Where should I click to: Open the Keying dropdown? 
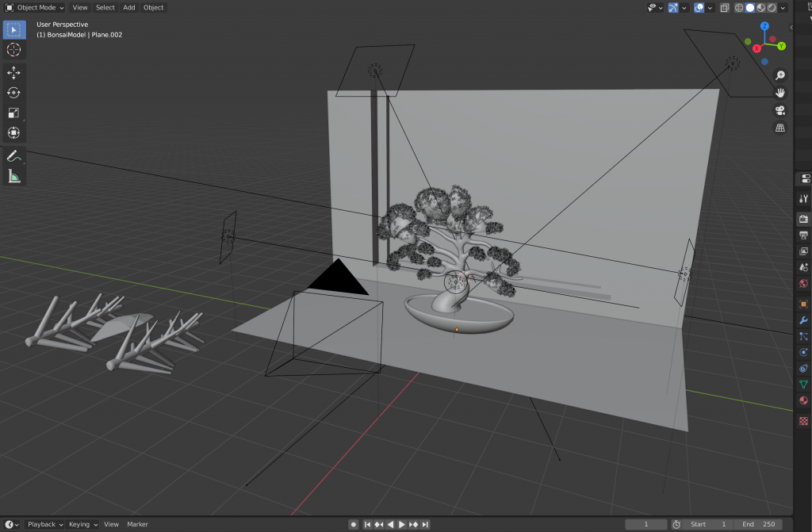pyautogui.click(x=82, y=524)
